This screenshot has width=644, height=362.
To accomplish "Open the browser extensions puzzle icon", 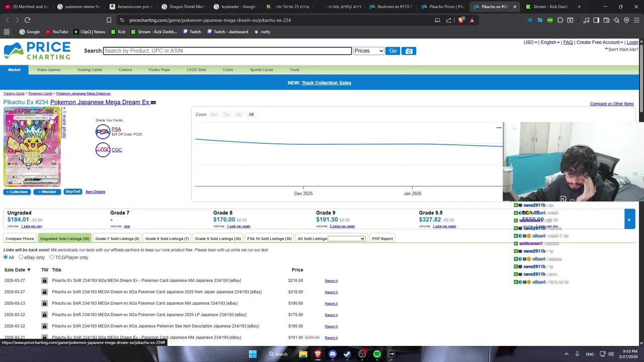I will (x=560, y=20).
